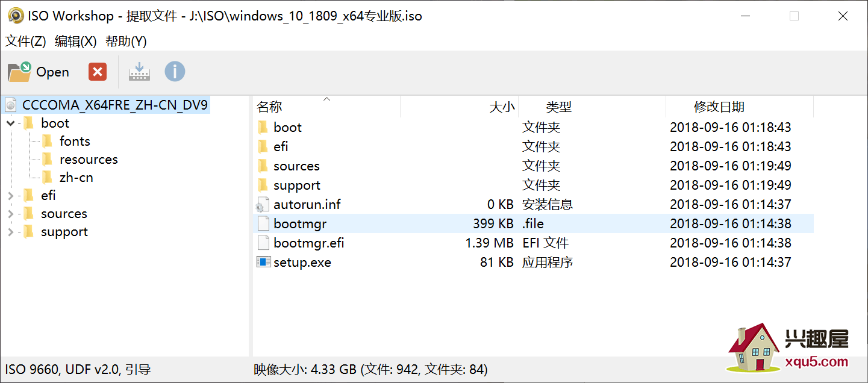
Task: Select the bootmgr.efi file icon
Action: [x=263, y=243]
